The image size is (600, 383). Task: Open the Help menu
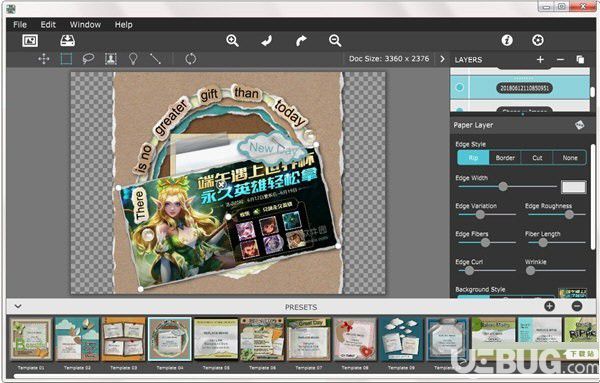pos(123,24)
